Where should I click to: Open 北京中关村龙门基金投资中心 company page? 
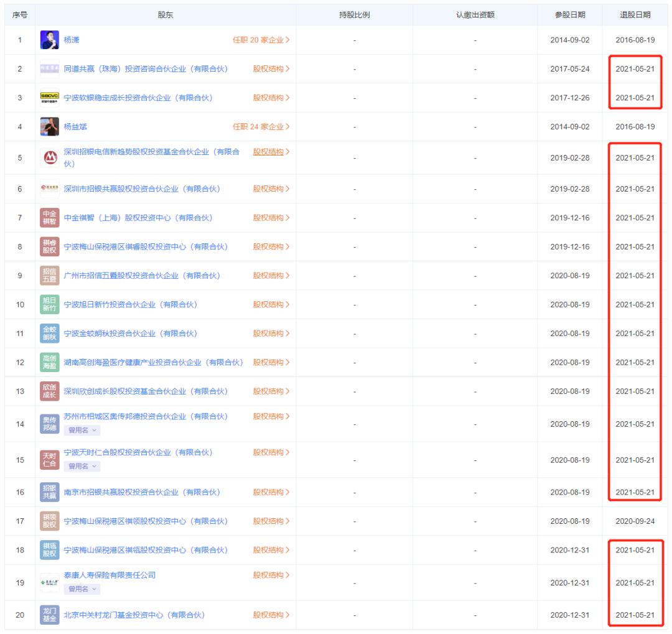coord(134,615)
